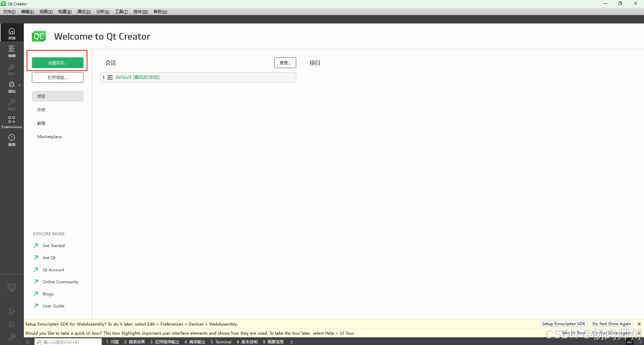Click the Build hammer icon

point(12,337)
